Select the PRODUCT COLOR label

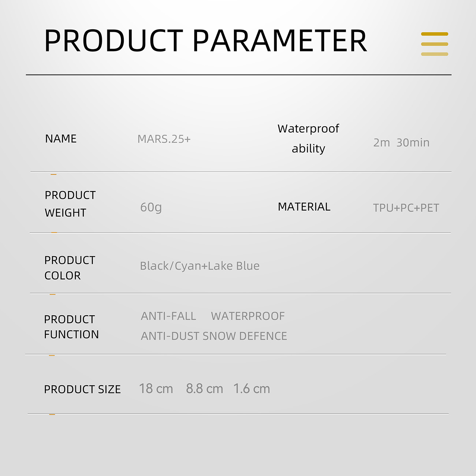[70, 268]
